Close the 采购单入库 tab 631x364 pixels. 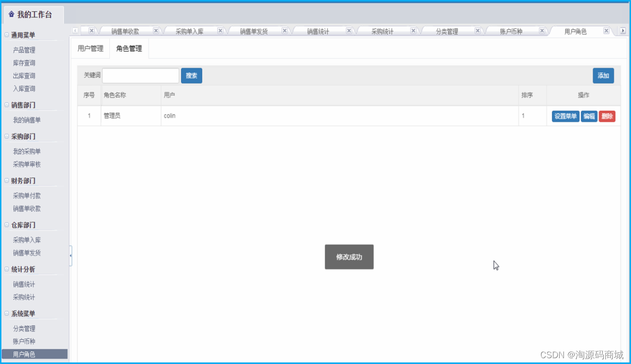coord(220,31)
